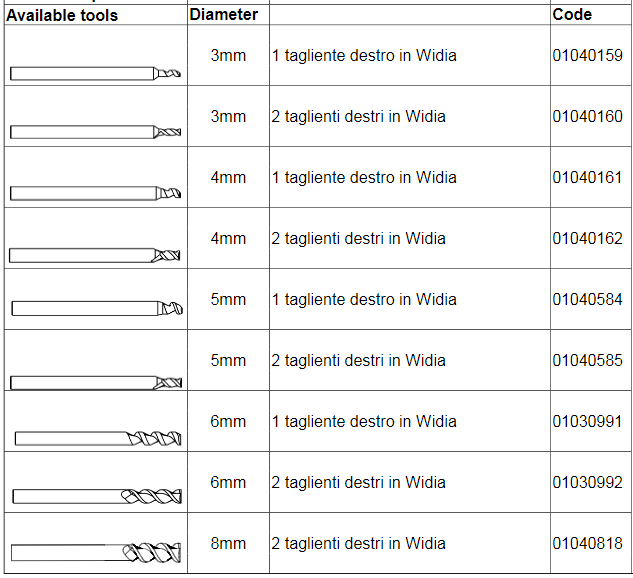633x578 pixels.
Task: Select code 01040159
Action: pos(587,55)
